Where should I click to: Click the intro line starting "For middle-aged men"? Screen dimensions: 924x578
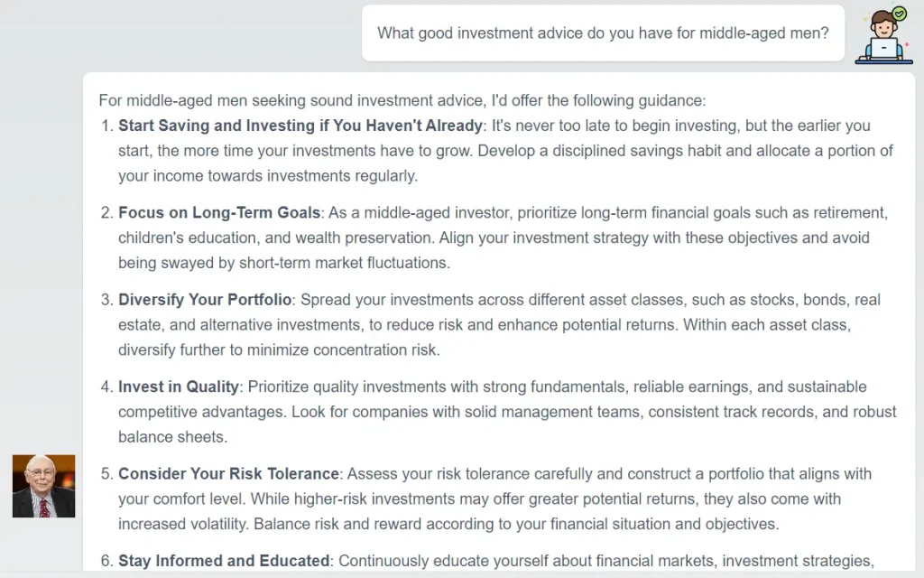402,100
